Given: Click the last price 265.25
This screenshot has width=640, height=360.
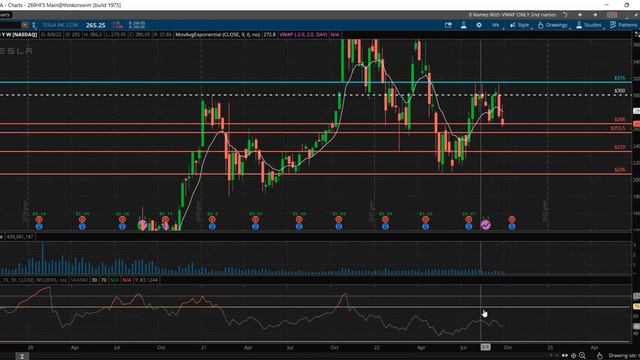Looking at the screenshot, I should click(96, 25).
